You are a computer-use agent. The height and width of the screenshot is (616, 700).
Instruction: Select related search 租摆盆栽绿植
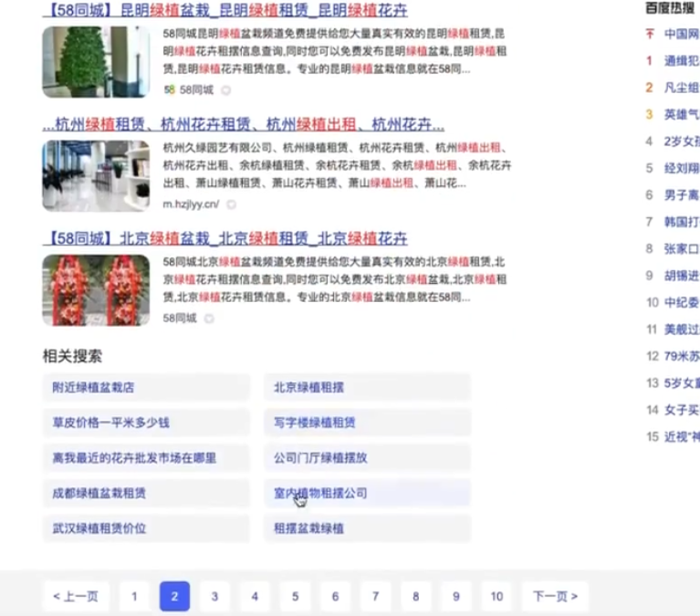368,528
